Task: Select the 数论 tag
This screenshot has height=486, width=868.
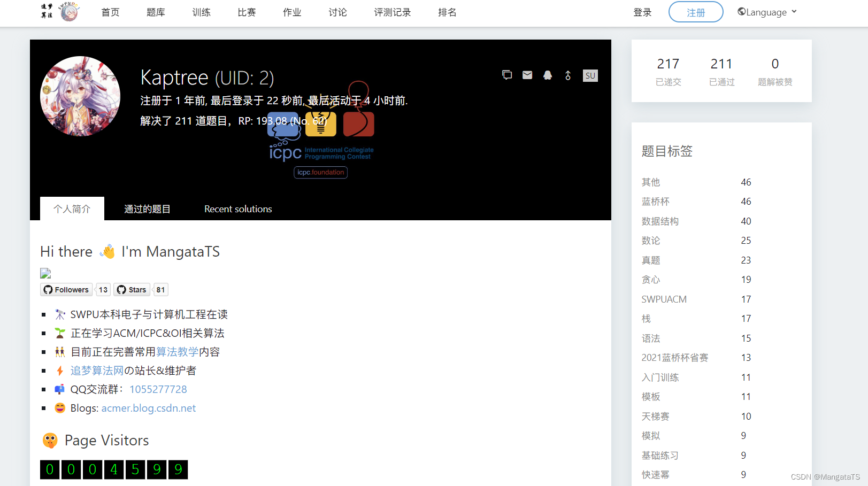Action: (x=651, y=241)
